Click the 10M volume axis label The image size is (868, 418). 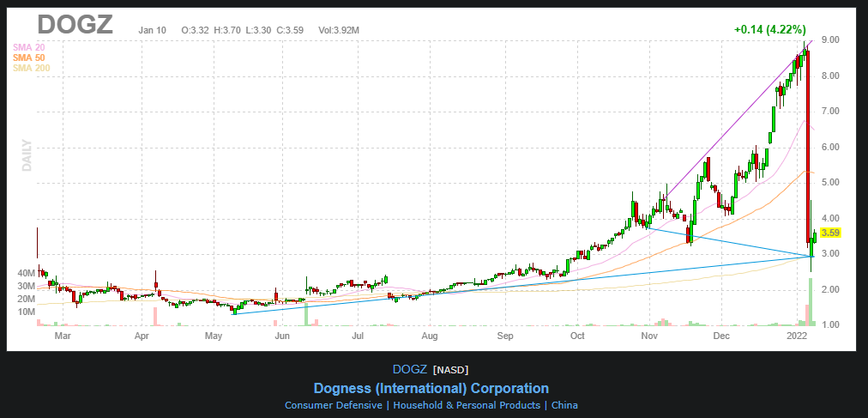pos(27,312)
